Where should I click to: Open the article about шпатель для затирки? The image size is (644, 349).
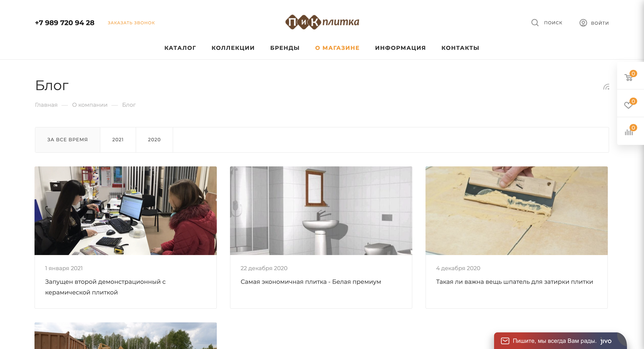tap(515, 282)
